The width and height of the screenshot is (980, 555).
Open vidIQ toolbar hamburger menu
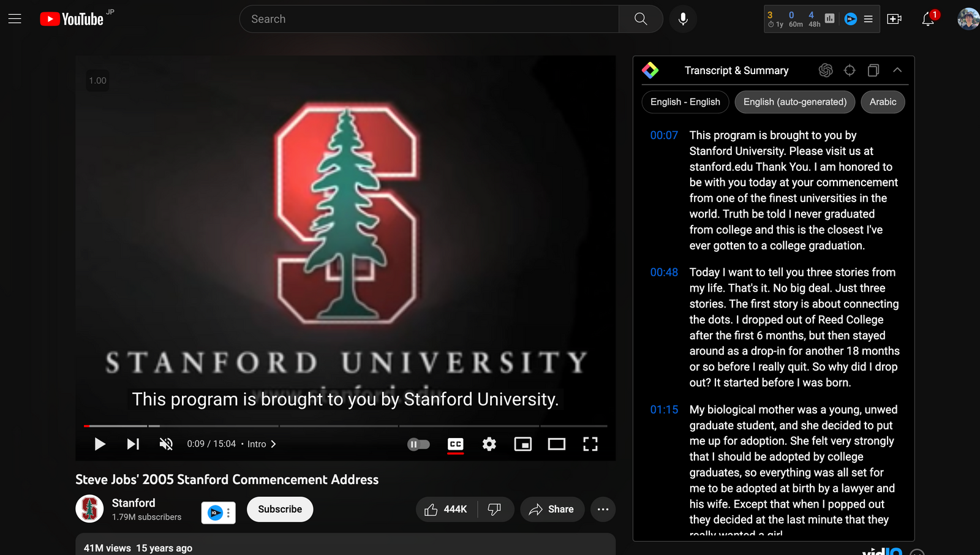[x=868, y=19]
